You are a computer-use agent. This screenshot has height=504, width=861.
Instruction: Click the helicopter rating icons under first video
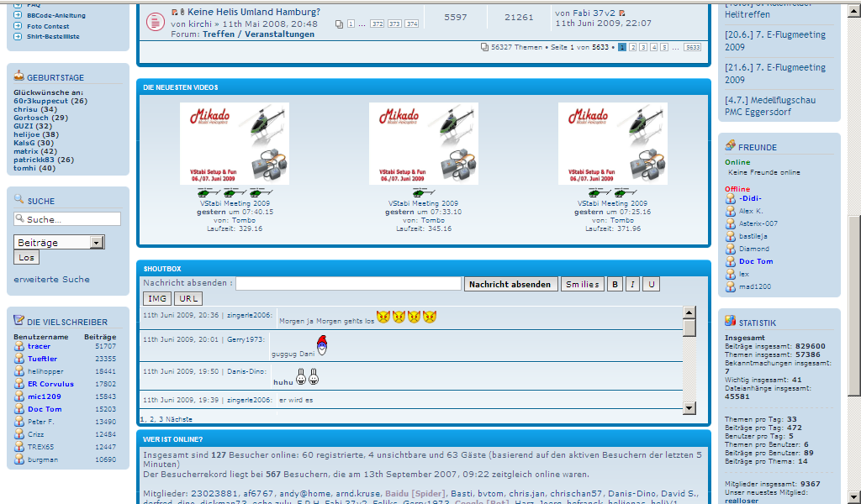click(x=235, y=192)
